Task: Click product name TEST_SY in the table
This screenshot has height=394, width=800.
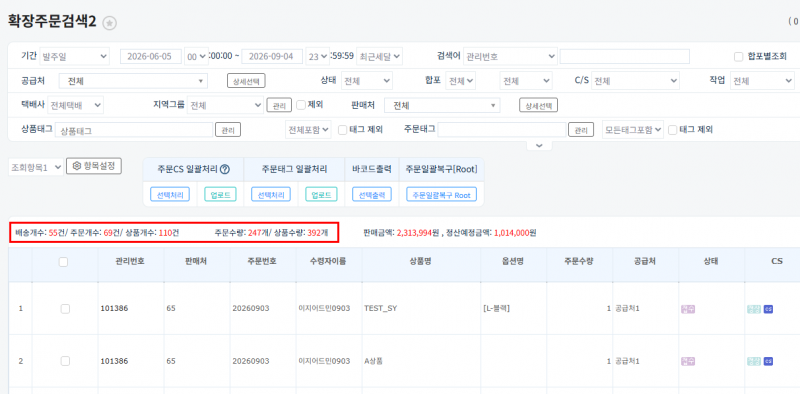Action: (381, 308)
